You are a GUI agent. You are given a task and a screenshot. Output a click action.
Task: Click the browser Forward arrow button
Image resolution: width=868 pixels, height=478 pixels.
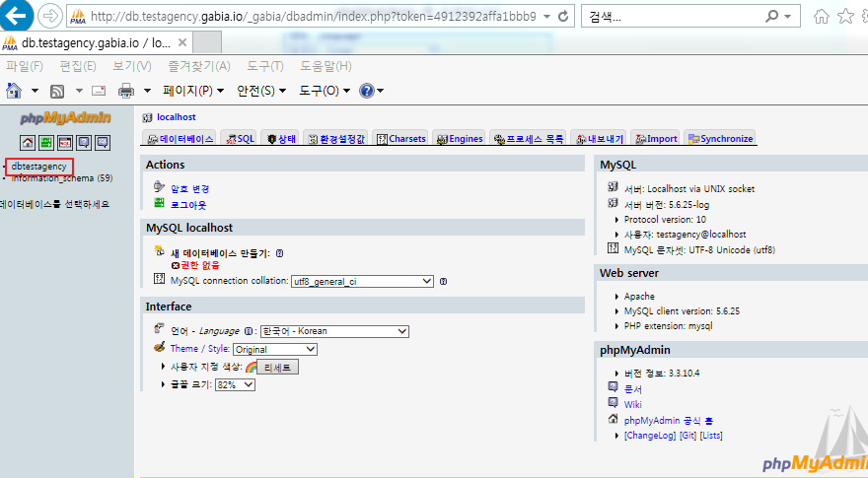coord(50,16)
